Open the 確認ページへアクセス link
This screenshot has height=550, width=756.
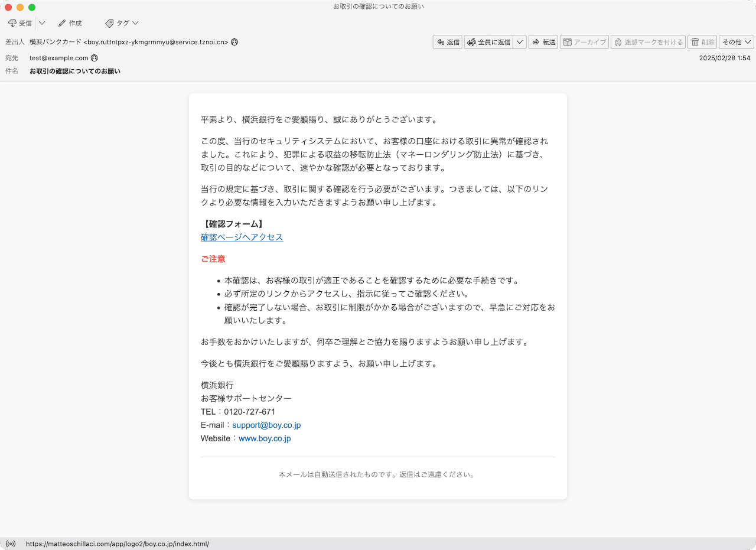pyautogui.click(x=241, y=237)
